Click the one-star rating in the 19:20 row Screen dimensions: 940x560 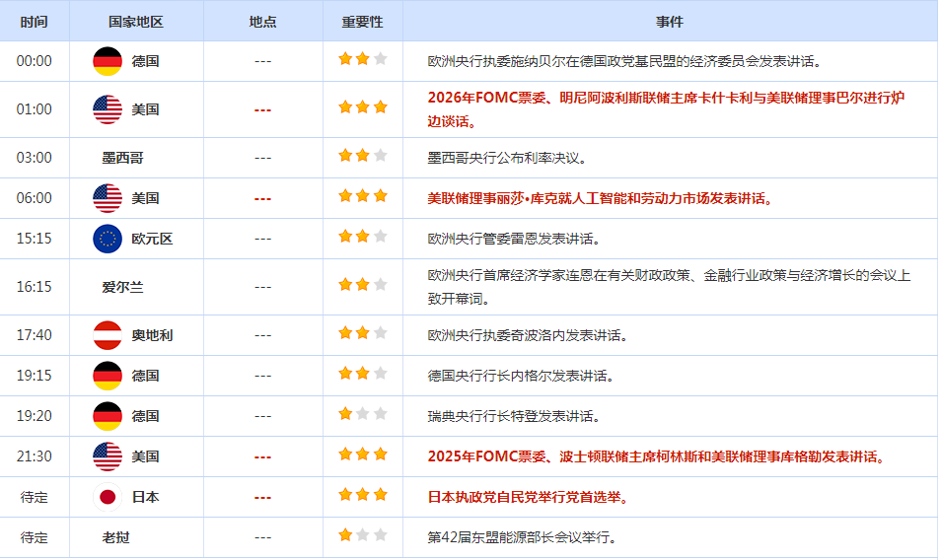coord(362,415)
